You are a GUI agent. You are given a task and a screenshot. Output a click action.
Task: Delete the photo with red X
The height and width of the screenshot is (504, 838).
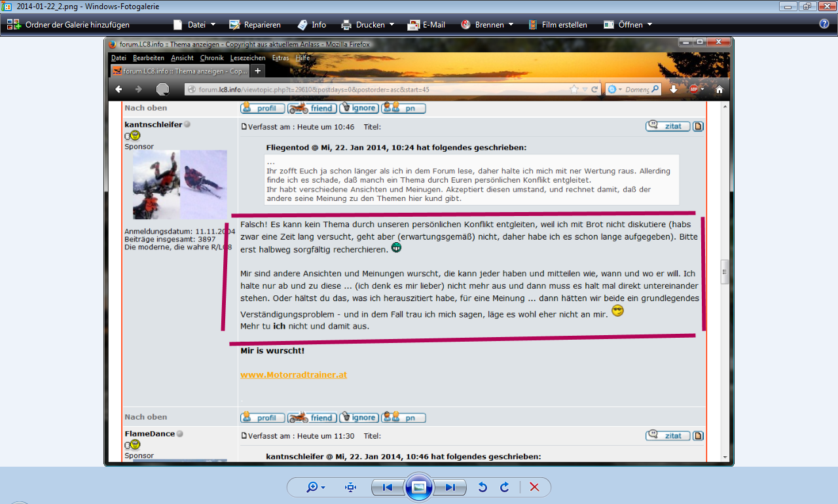coord(534,487)
